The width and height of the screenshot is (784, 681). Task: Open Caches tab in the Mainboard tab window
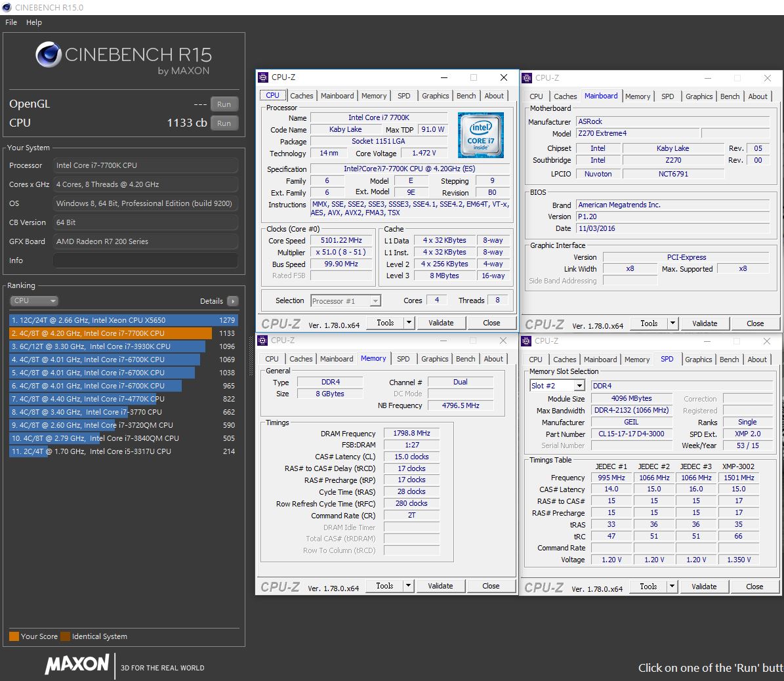coord(566,96)
